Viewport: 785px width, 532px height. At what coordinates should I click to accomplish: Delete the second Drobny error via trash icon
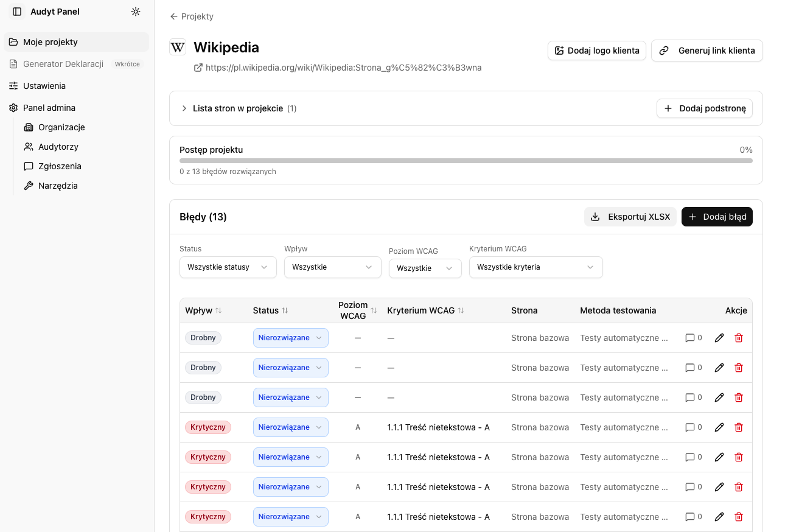739,368
